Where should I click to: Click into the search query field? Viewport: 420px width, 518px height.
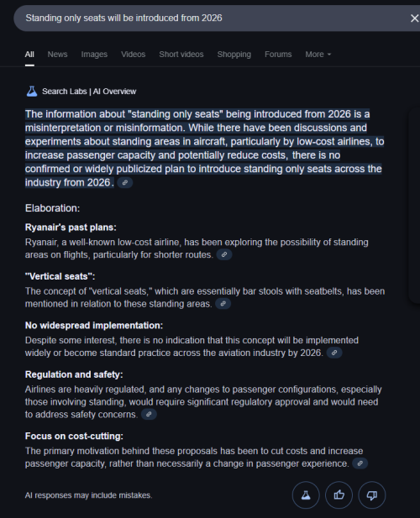click(212, 18)
